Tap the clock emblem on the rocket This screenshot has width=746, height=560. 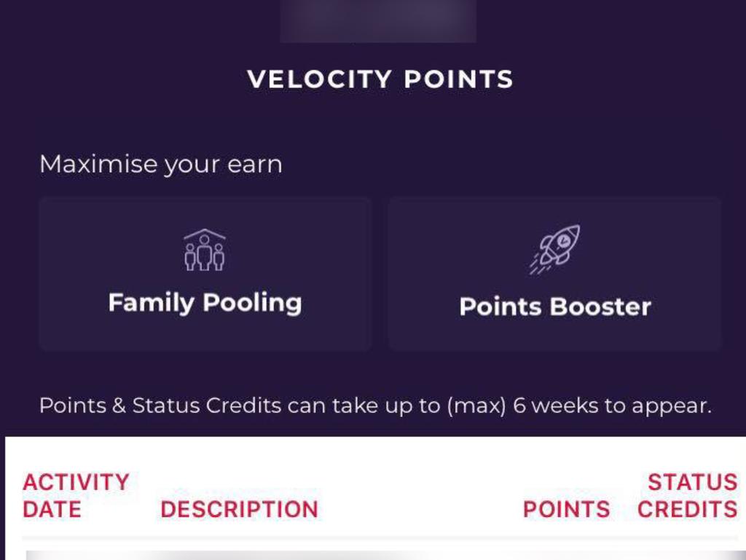(563, 241)
